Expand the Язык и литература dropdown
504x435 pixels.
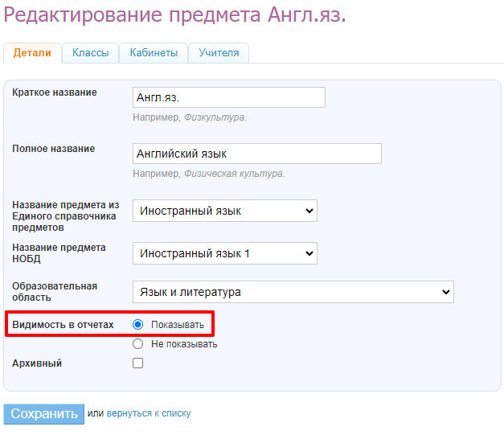[293, 292]
